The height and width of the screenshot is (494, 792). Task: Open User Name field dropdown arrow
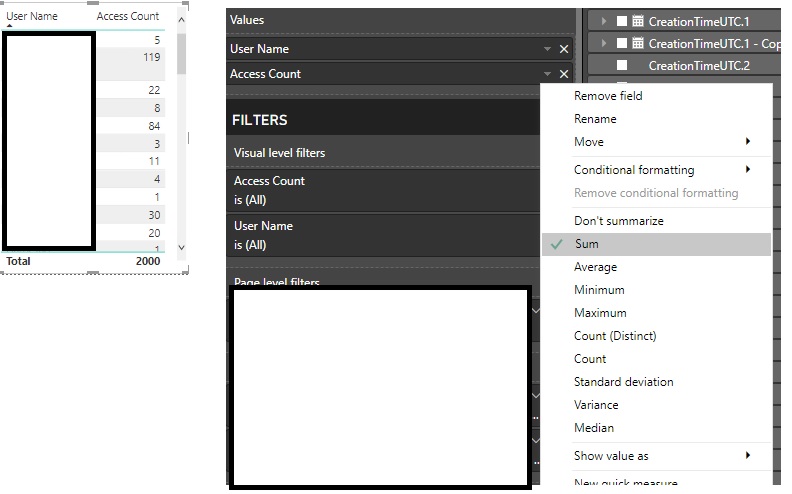click(547, 49)
